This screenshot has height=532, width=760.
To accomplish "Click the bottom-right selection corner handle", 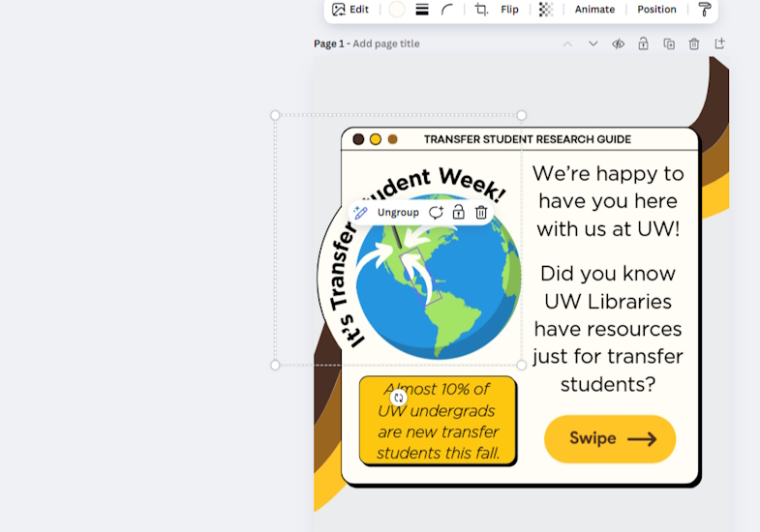I will (522, 365).
